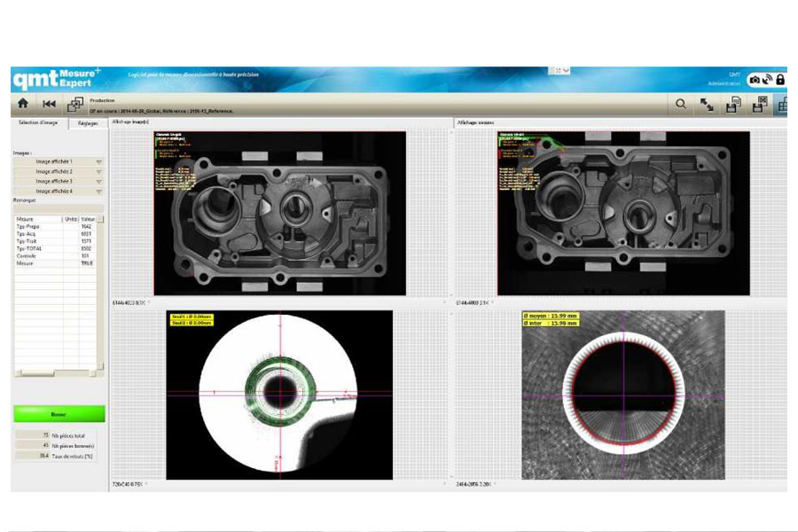The height and width of the screenshot is (532, 798).
Task: Click the overlapping windows icon
Action: pyautogui.click(x=76, y=105)
